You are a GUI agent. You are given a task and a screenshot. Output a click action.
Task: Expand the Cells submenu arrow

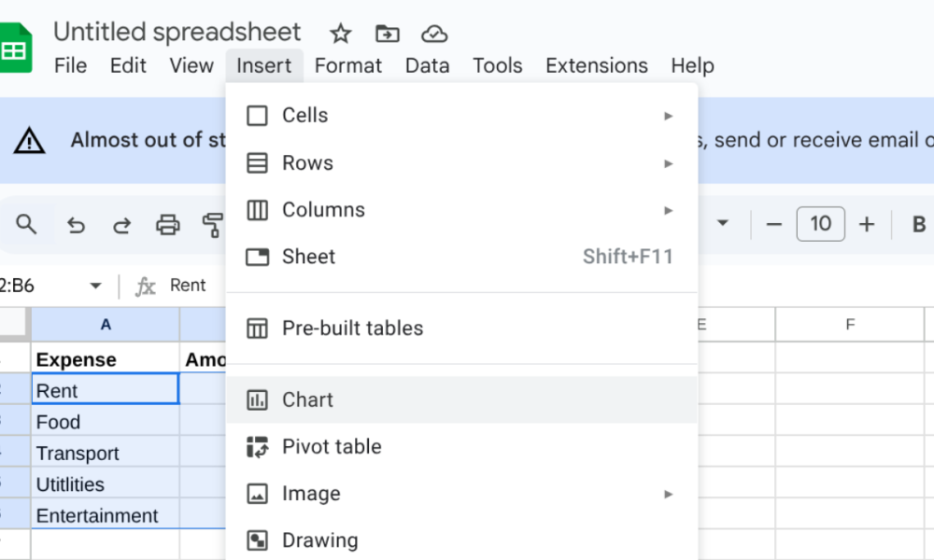(668, 116)
